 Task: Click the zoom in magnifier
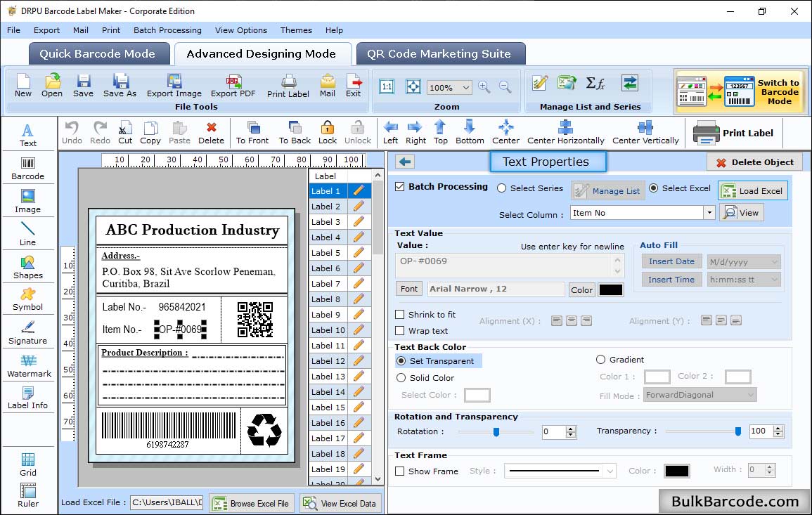(x=484, y=87)
